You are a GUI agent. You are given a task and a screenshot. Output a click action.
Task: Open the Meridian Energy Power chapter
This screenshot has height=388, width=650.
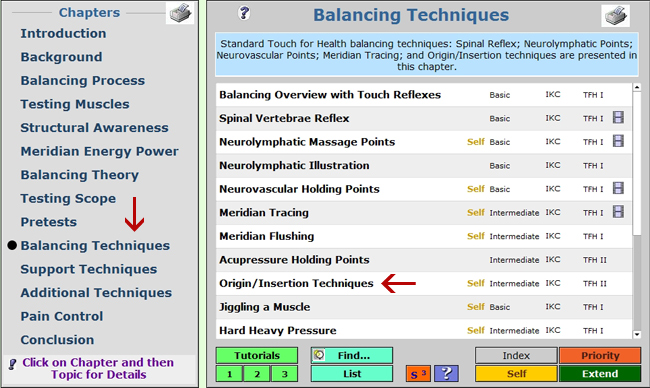point(99,151)
